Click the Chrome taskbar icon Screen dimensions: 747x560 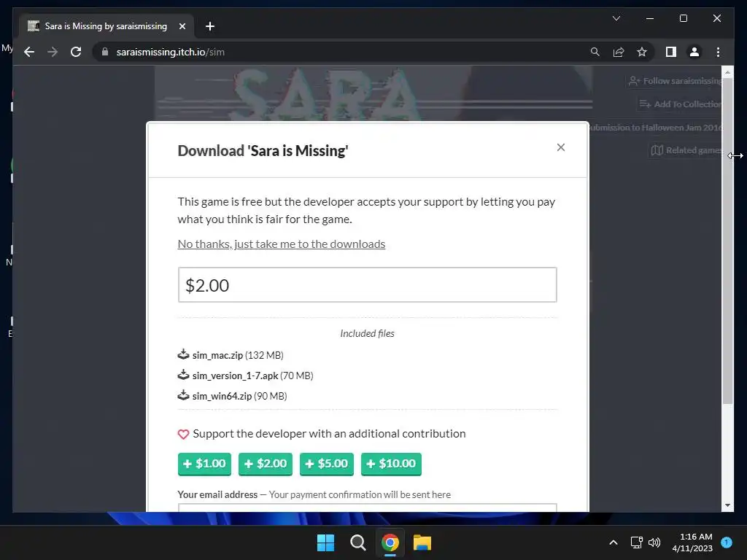pos(390,542)
